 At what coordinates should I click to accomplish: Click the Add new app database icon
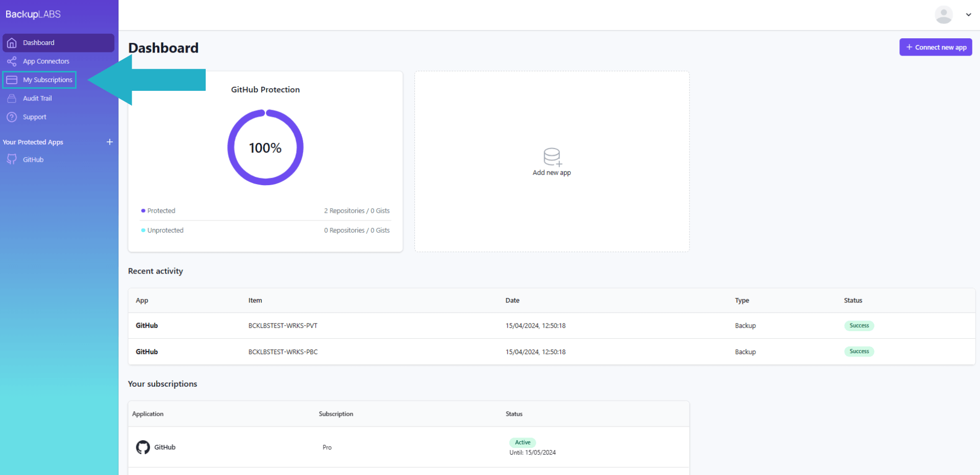pos(552,157)
